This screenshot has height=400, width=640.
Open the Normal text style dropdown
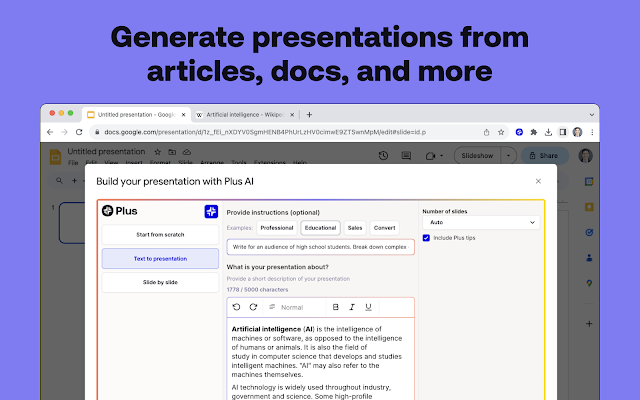coord(293,307)
